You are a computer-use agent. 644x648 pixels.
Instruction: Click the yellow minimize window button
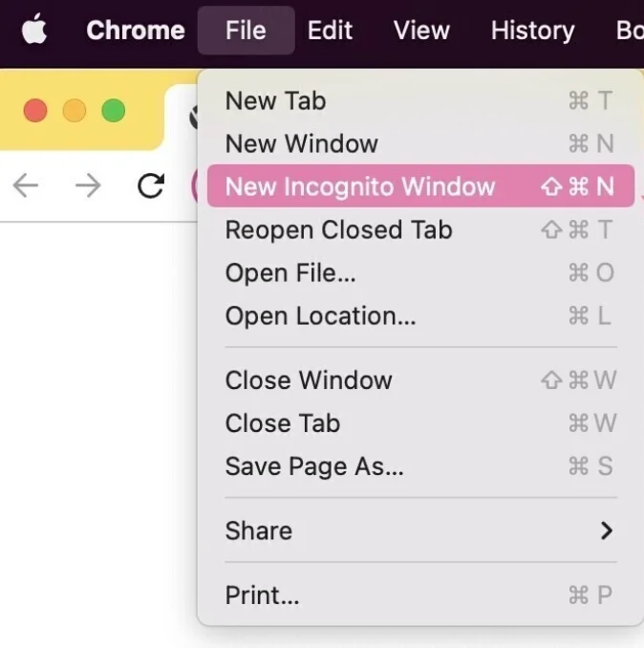75,111
